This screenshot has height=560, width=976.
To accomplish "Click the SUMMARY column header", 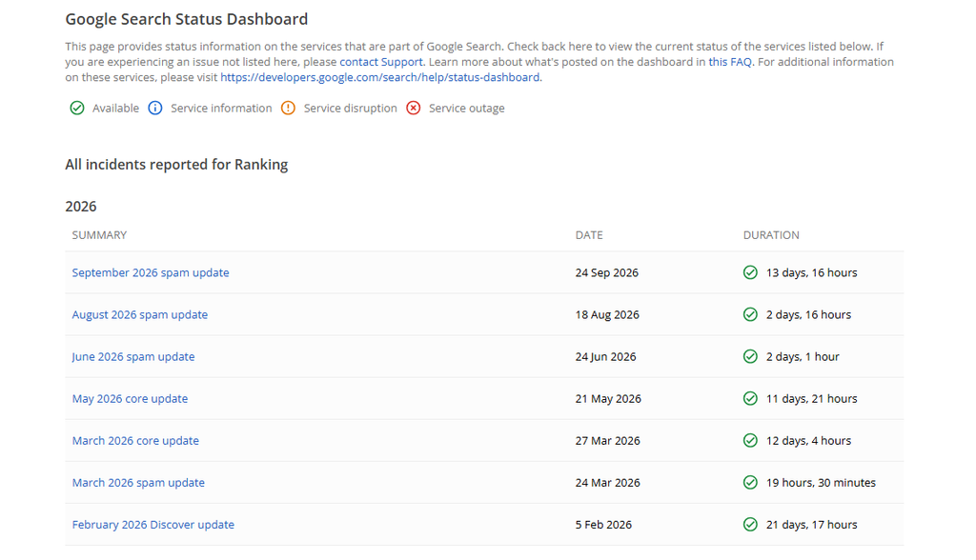I will (99, 235).
